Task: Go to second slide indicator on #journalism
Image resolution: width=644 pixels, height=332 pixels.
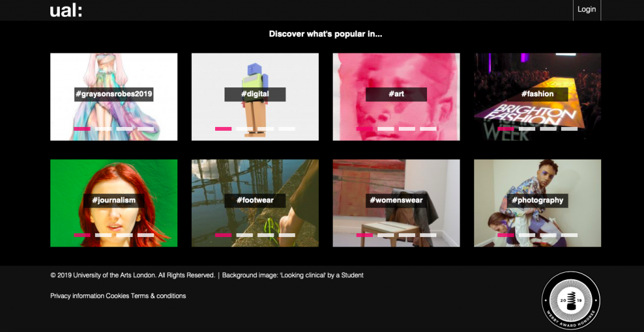Action: point(103,235)
